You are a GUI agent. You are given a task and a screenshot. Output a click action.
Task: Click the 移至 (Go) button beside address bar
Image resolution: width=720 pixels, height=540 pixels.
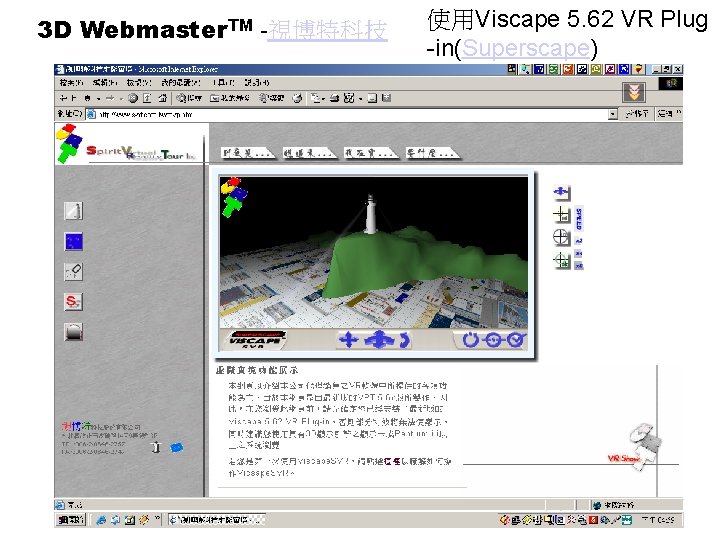(x=637, y=113)
